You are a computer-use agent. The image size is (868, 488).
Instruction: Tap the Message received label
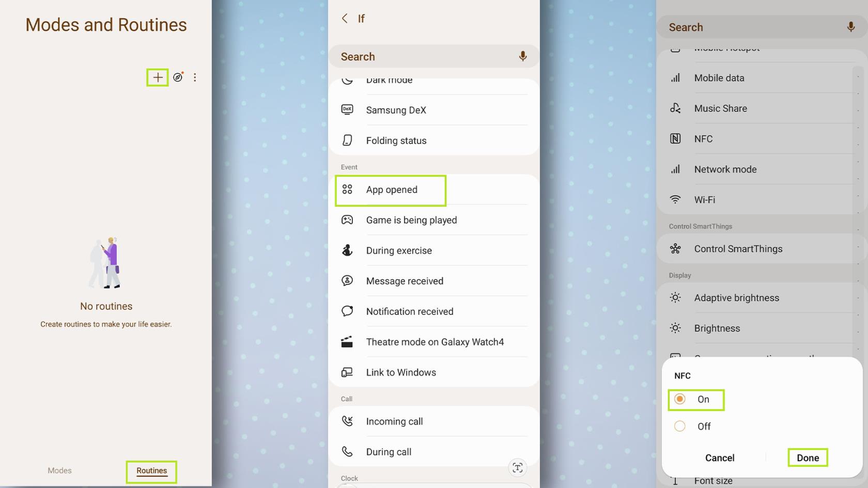pos(405,281)
